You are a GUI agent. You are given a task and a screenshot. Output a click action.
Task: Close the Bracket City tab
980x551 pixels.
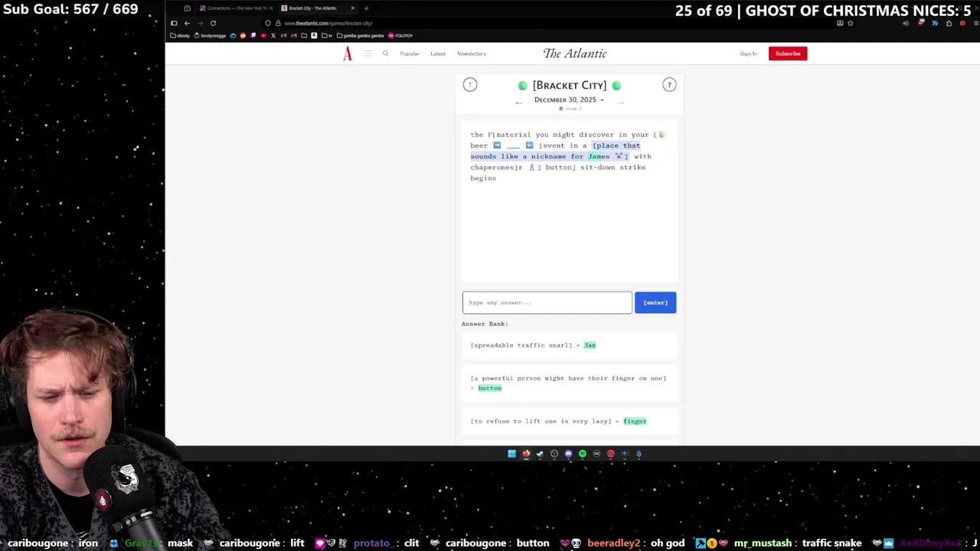[x=353, y=8]
